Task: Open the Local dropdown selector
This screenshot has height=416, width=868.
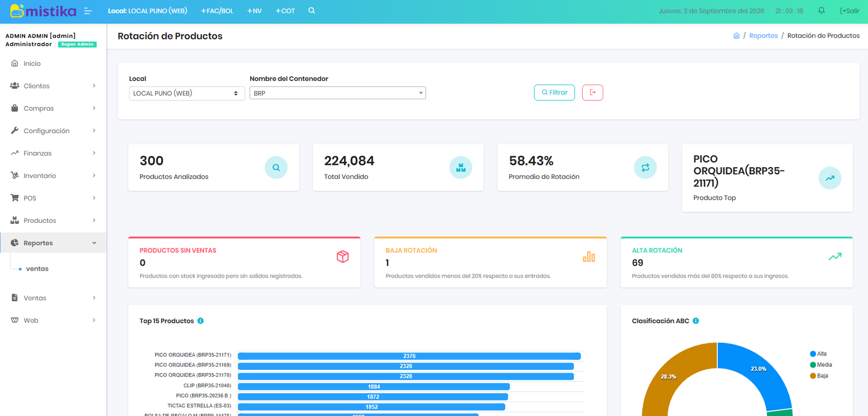Action: coord(187,93)
